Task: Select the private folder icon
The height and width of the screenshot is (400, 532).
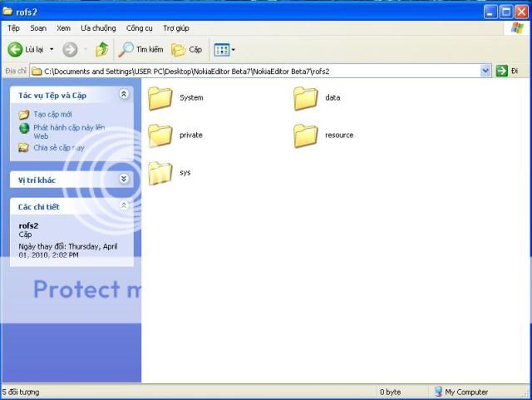Action: pos(160,135)
